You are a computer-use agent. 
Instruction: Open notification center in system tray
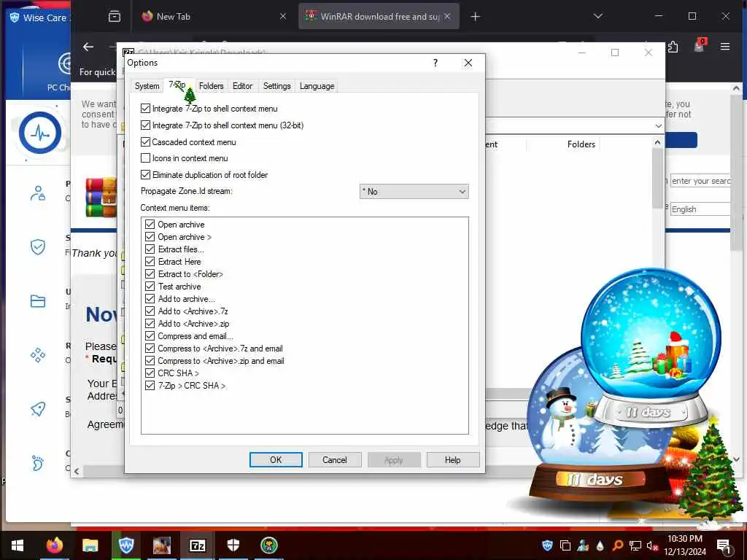click(x=724, y=546)
